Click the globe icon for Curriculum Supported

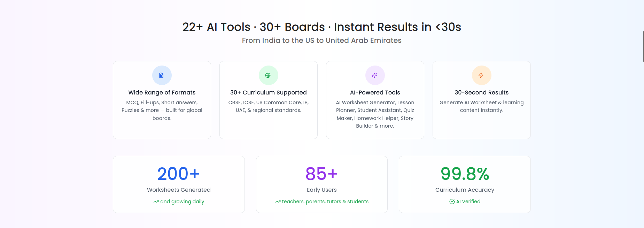click(x=268, y=75)
